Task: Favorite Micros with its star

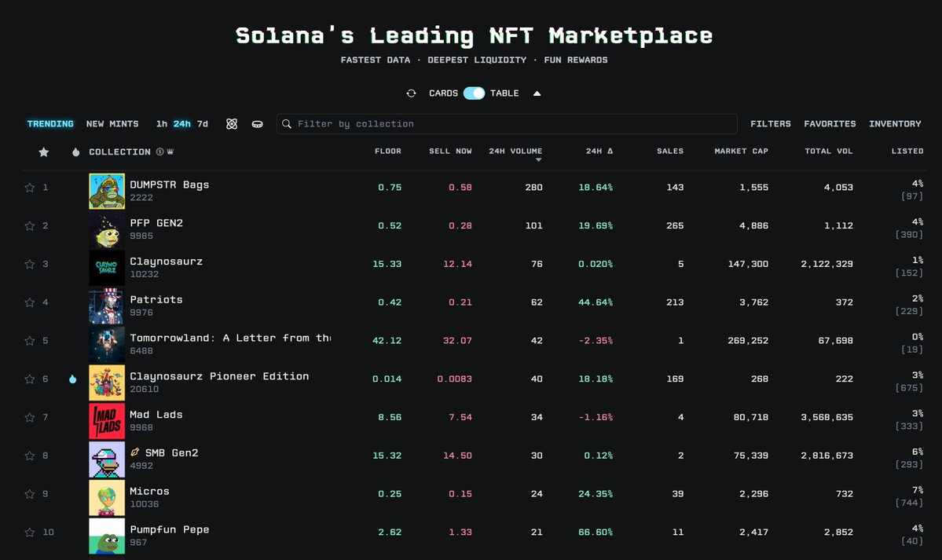Action: click(29, 494)
